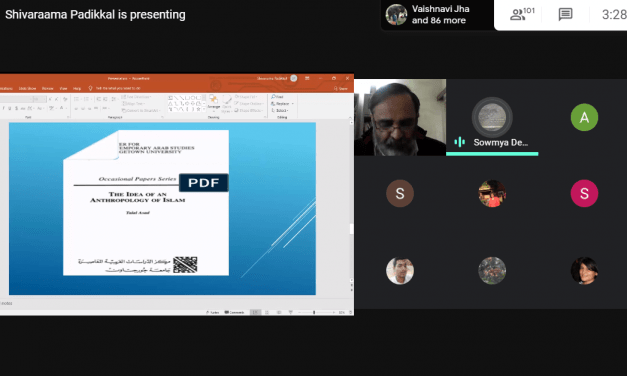Switch to Normal view in status bar

(255, 312)
